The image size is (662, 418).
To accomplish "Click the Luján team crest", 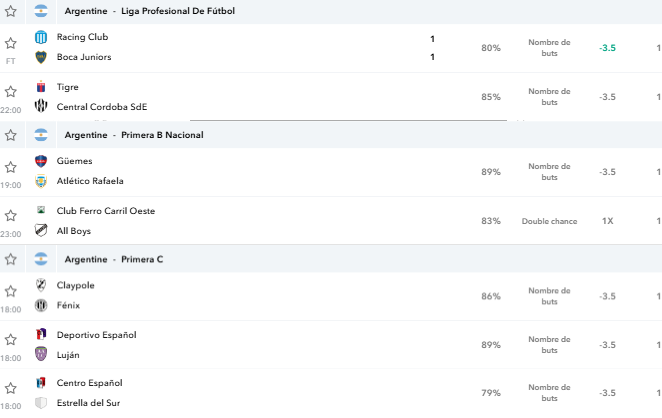I will [41, 354].
